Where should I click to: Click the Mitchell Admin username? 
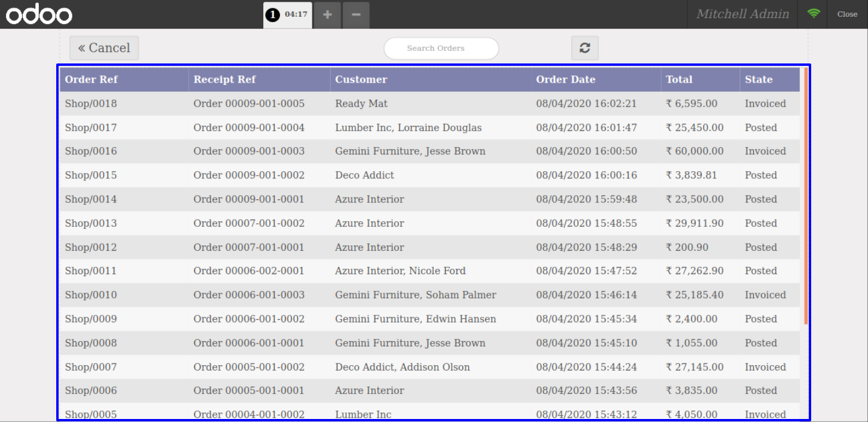(742, 14)
